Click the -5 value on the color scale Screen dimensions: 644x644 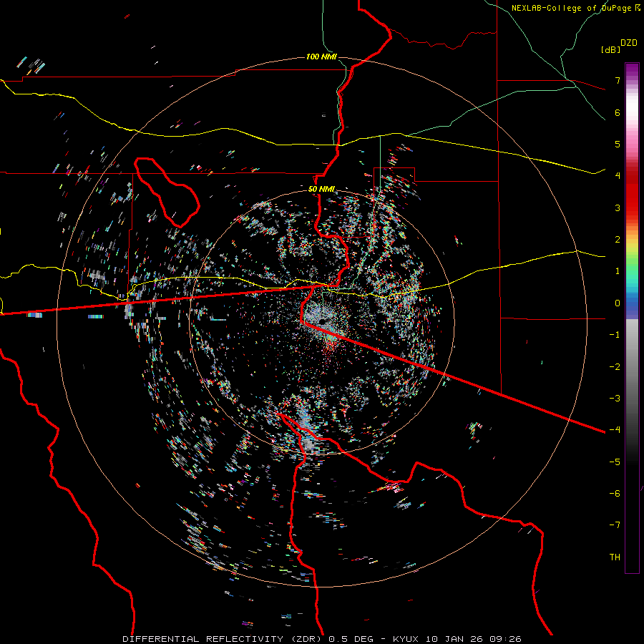coord(615,462)
